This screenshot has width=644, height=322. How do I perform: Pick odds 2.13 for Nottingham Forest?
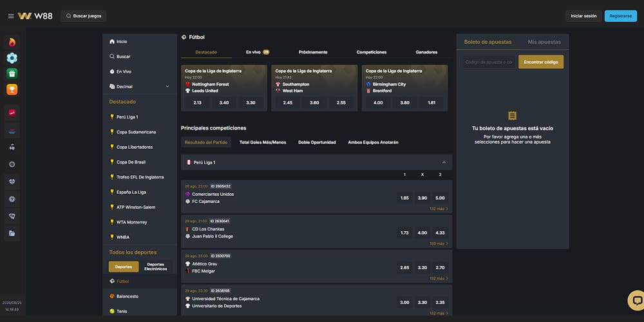pos(197,102)
